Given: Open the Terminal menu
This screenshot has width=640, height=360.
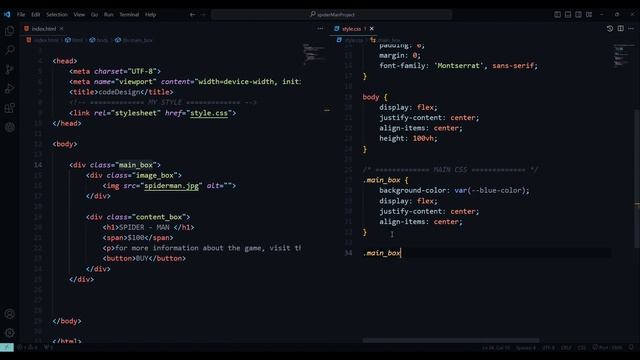Looking at the screenshot, I should (129, 15).
